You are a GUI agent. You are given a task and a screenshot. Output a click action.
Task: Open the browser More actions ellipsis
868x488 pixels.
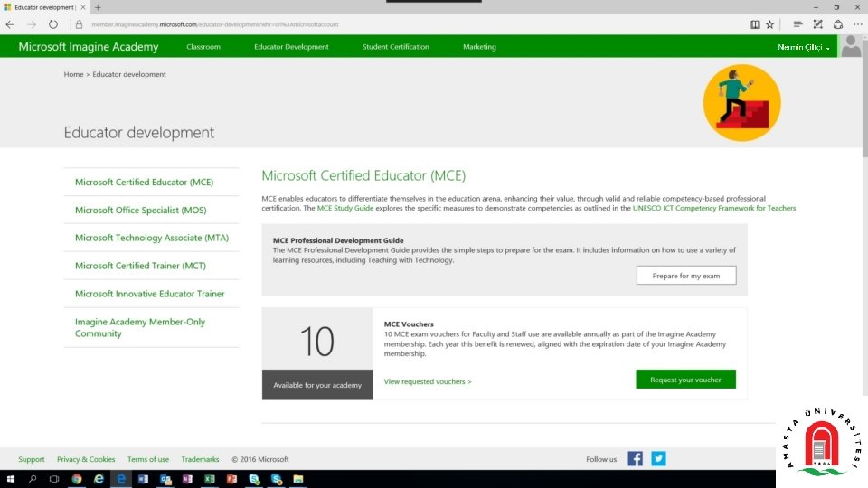857,24
